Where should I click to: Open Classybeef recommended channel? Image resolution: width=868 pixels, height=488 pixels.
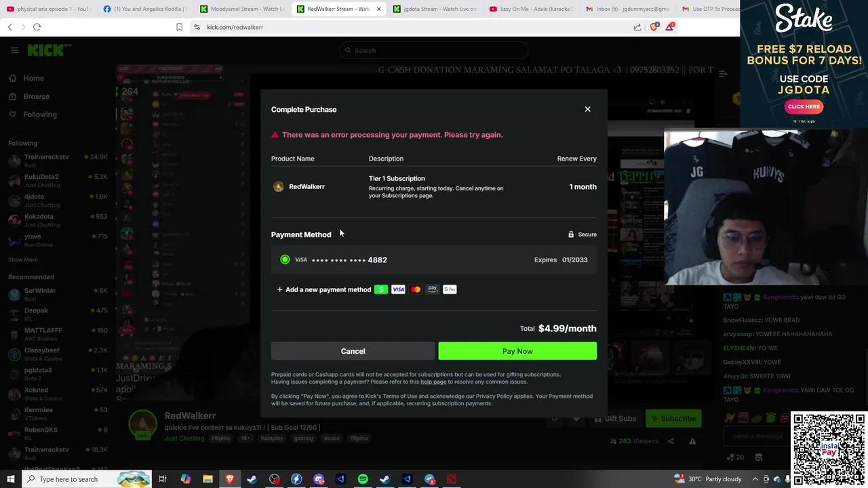[58, 354]
